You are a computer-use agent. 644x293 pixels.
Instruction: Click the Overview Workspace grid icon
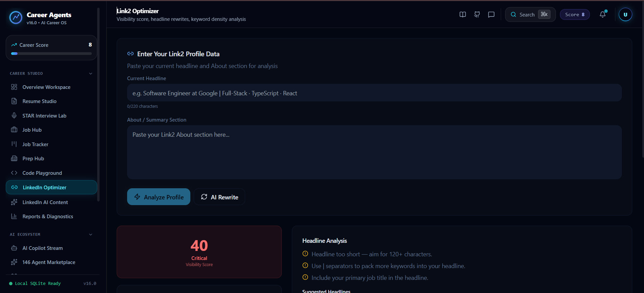point(14,87)
